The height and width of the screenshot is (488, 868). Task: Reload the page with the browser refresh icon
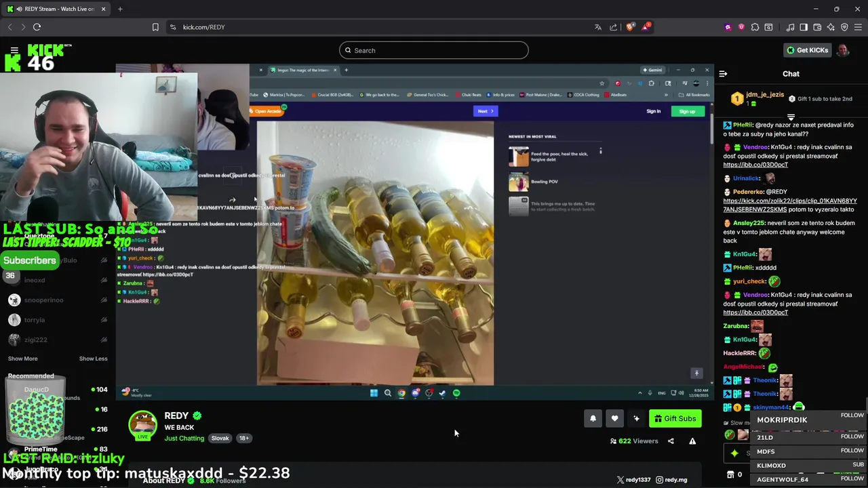[x=37, y=27]
